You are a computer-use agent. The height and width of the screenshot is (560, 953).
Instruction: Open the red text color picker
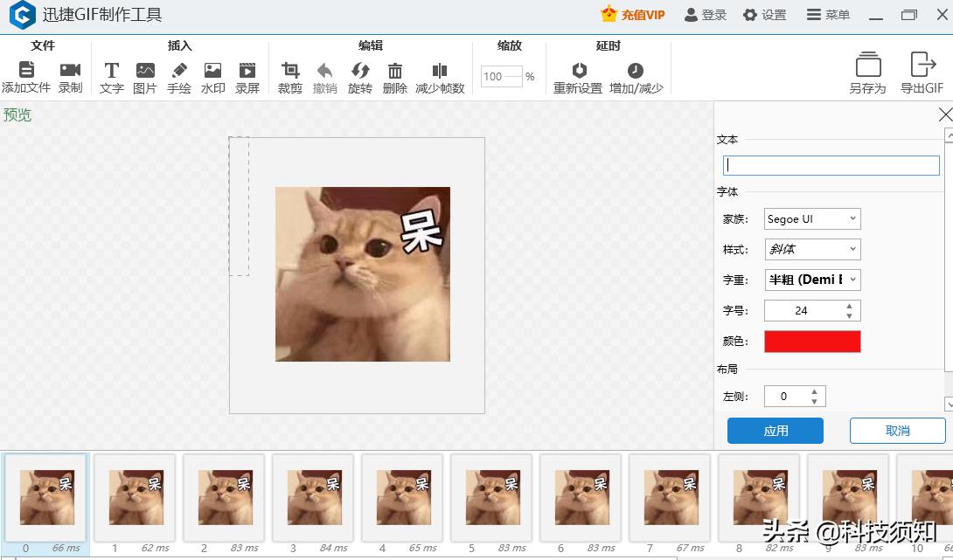(811, 341)
